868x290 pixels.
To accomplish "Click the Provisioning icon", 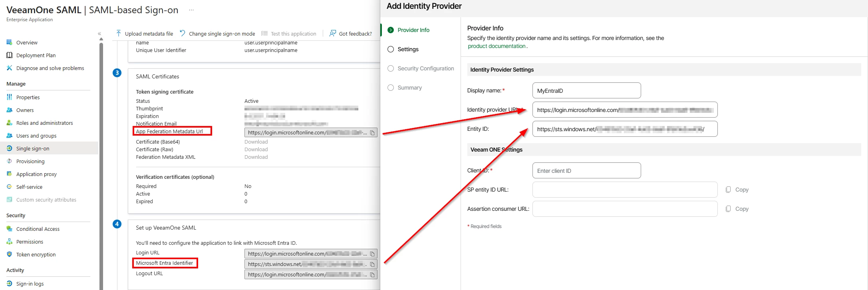I will point(9,161).
